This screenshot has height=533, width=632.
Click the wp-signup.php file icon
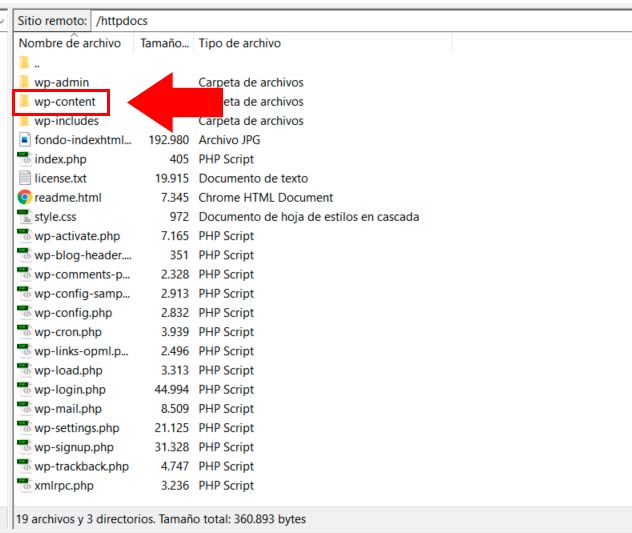[x=25, y=447]
